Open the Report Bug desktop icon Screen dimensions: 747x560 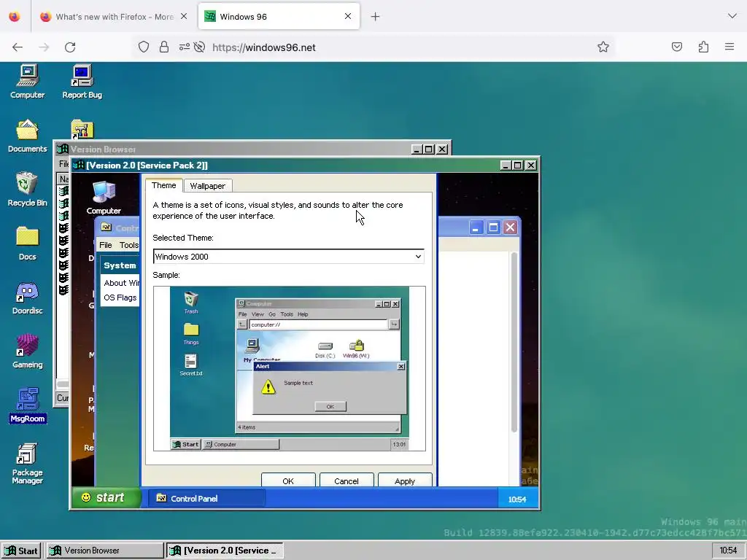click(82, 82)
